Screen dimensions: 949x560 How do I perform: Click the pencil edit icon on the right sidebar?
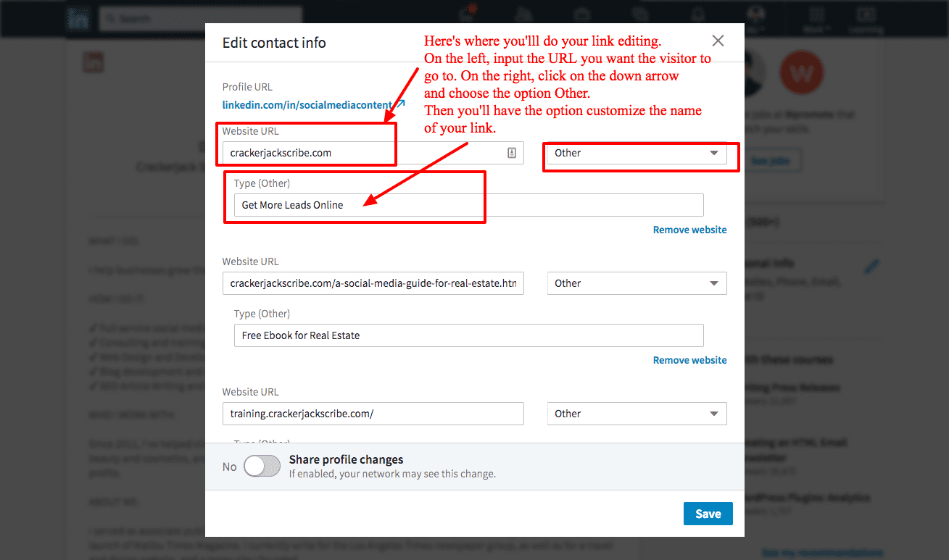872,267
